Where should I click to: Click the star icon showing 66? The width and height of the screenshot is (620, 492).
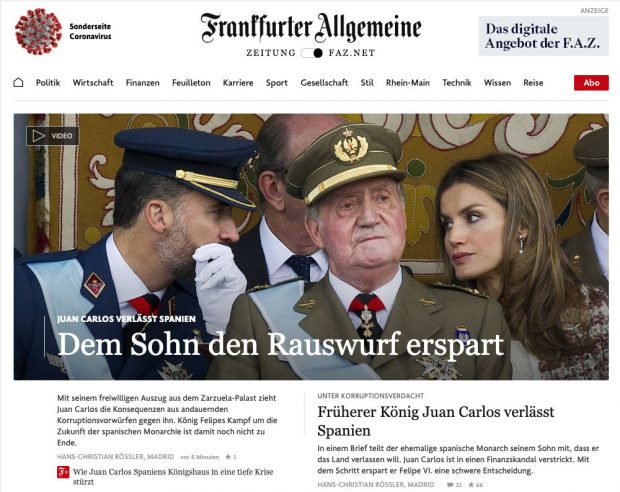[471, 485]
